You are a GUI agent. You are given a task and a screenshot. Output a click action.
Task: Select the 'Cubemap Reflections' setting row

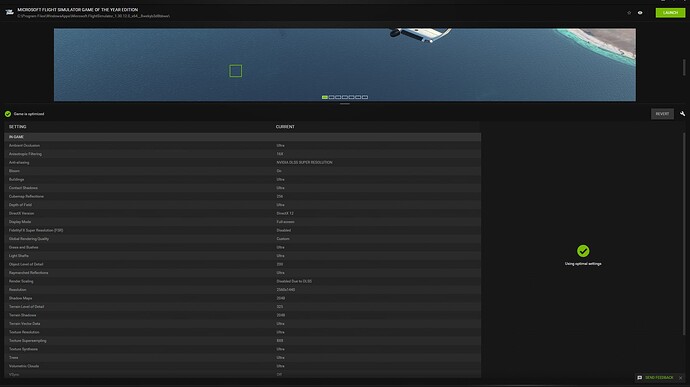(x=242, y=196)
